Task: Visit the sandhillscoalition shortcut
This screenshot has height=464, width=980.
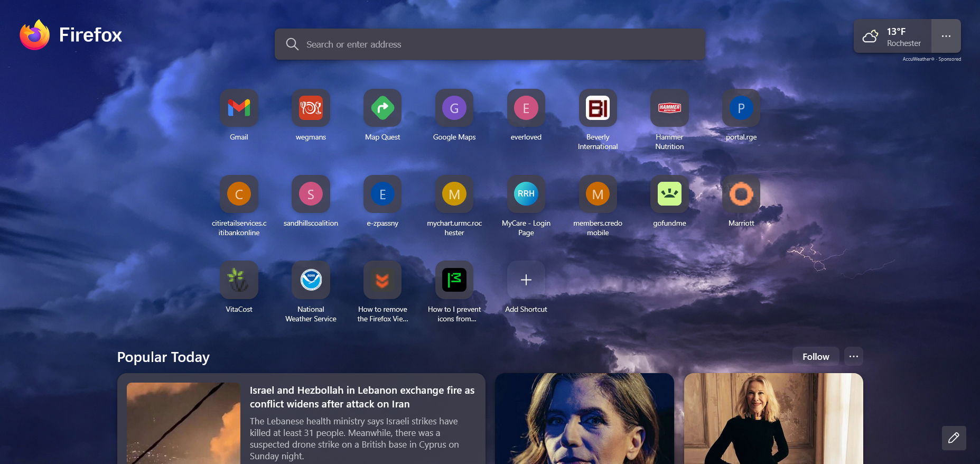Action: (311, 194)
